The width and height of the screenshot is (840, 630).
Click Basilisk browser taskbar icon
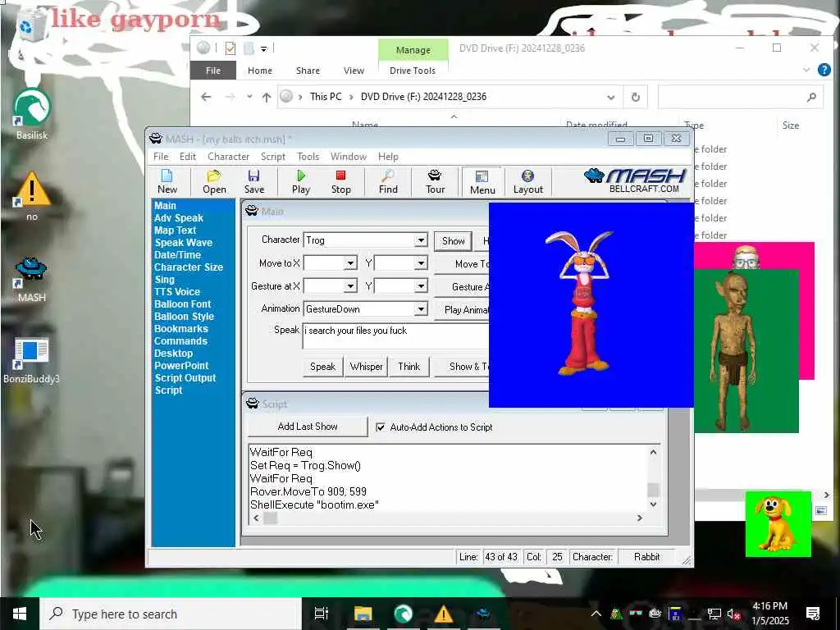point(403,614)
